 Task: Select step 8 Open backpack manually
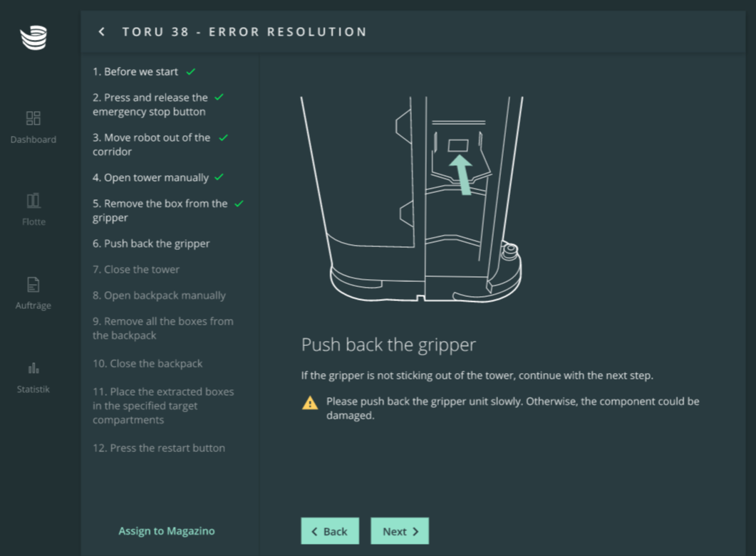pos(159,296)
